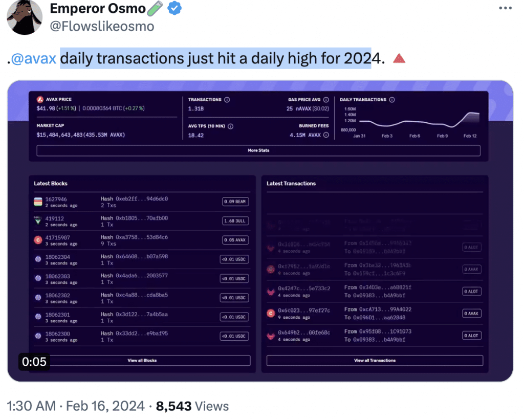Click the View all Transactions button
Screen dimensions: 524x420
375,361
